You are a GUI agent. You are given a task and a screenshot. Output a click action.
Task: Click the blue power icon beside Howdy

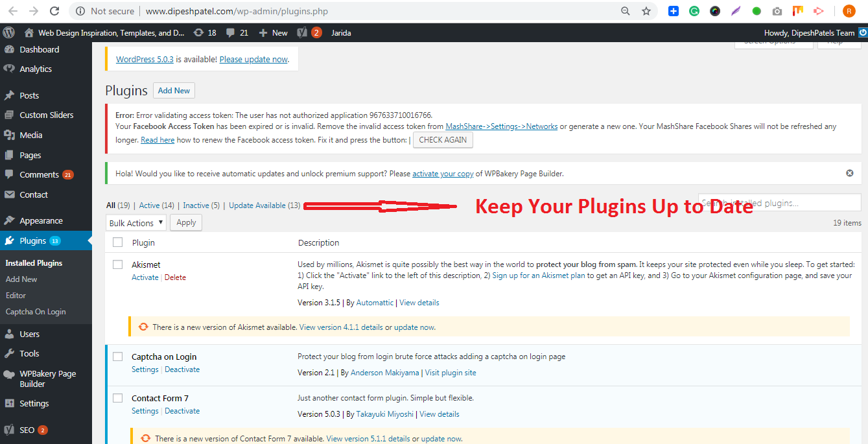pos(863,32)
